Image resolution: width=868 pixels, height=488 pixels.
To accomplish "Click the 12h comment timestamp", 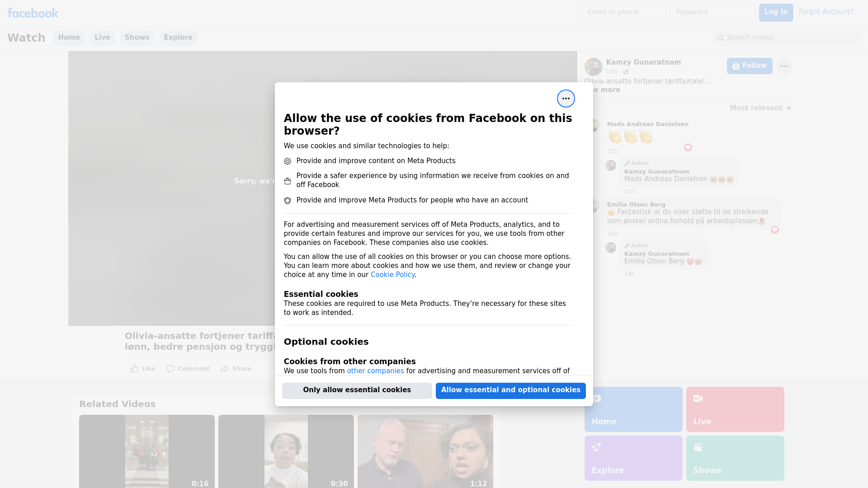I will point(612,151).
